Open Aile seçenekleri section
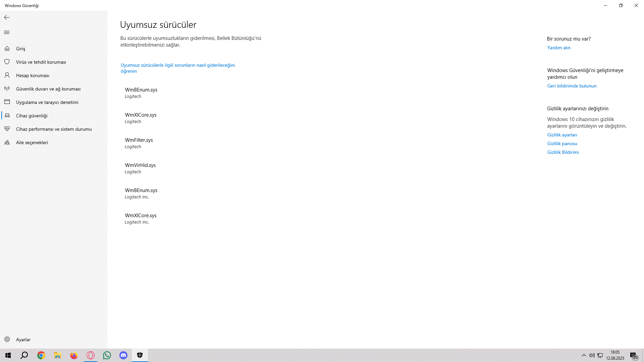The height and width of the screenshot is (362, 644). point(32,142)
